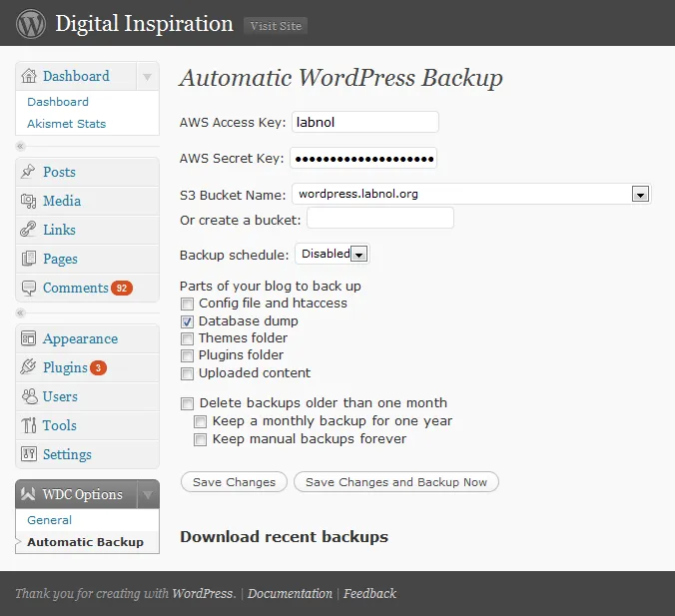675x616 pixels.
Task: Open Akismet Stats submenu link
Action: (x=66, y=124)
